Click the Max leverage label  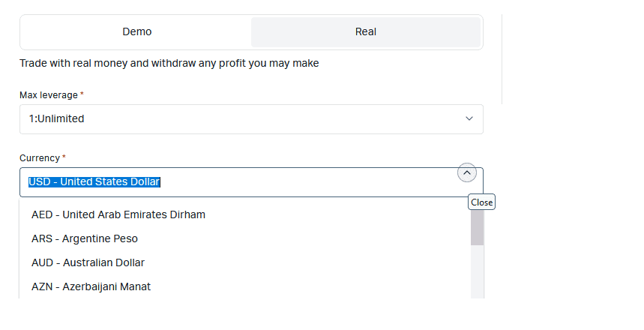point(49,95)
